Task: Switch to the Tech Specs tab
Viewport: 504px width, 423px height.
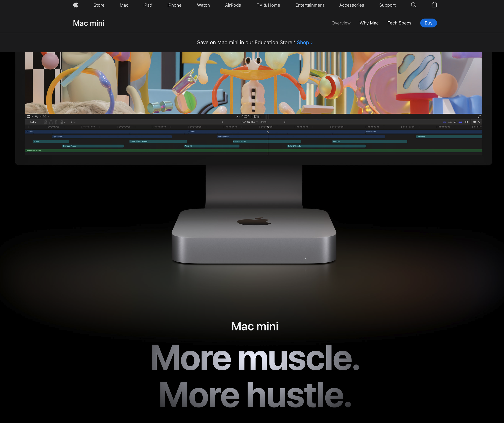Action: click(x=399, y=23)
